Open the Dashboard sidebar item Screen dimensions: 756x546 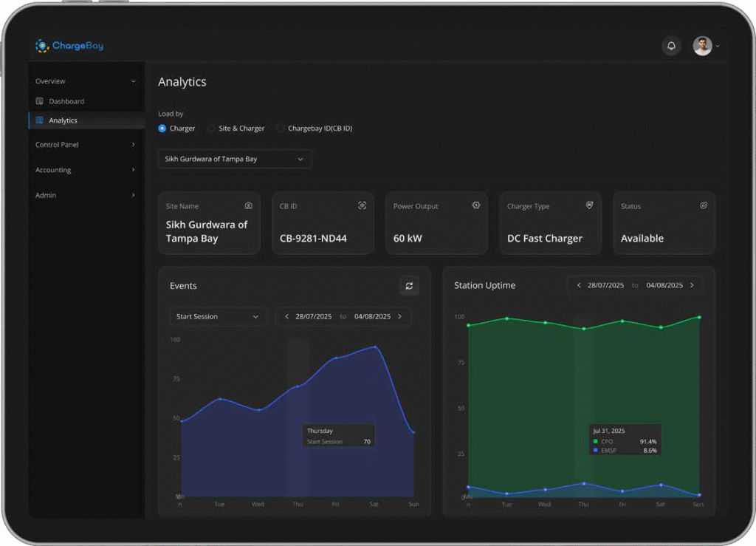66,101
